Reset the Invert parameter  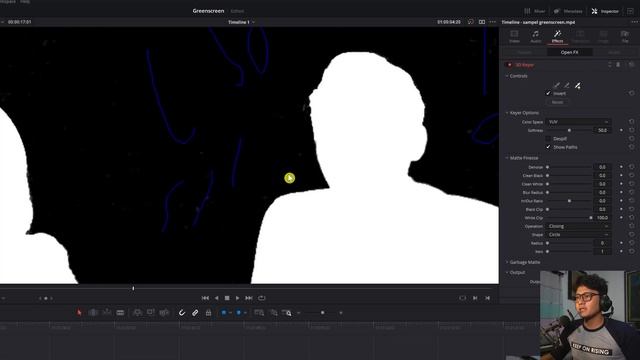631,93
